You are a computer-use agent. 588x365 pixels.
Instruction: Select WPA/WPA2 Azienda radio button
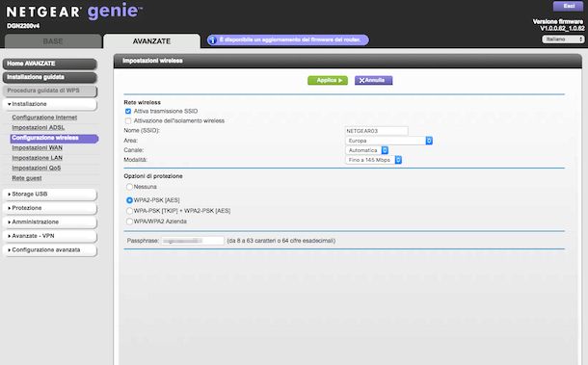coord(129,222)
